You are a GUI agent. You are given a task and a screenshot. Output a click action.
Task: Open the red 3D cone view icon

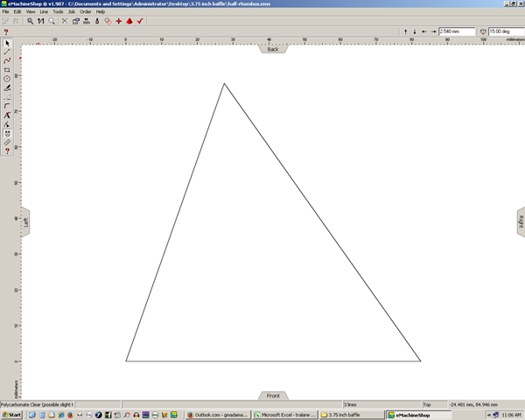[129, 21]
